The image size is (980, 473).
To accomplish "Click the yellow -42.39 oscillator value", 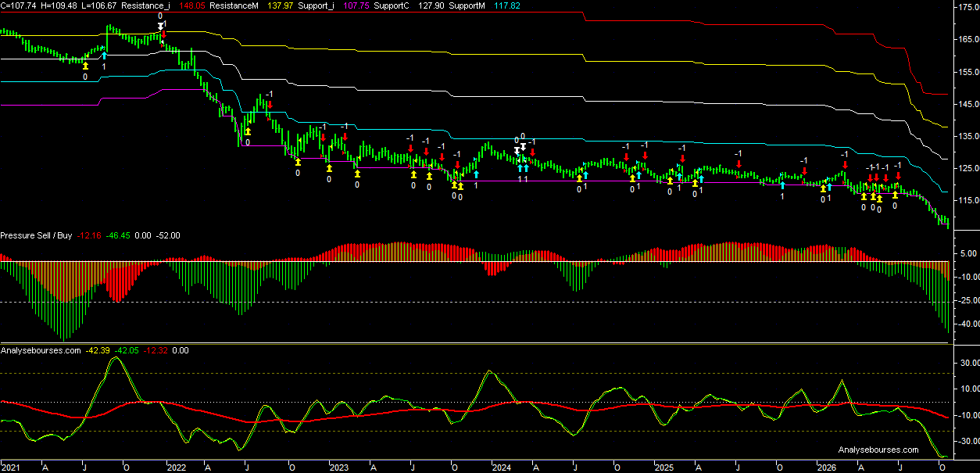I will coord(98,350).
